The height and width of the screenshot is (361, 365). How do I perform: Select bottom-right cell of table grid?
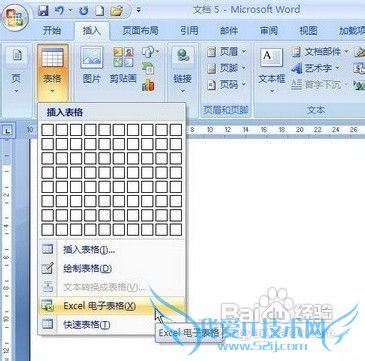pyautogui.click(x=176, y=230)
